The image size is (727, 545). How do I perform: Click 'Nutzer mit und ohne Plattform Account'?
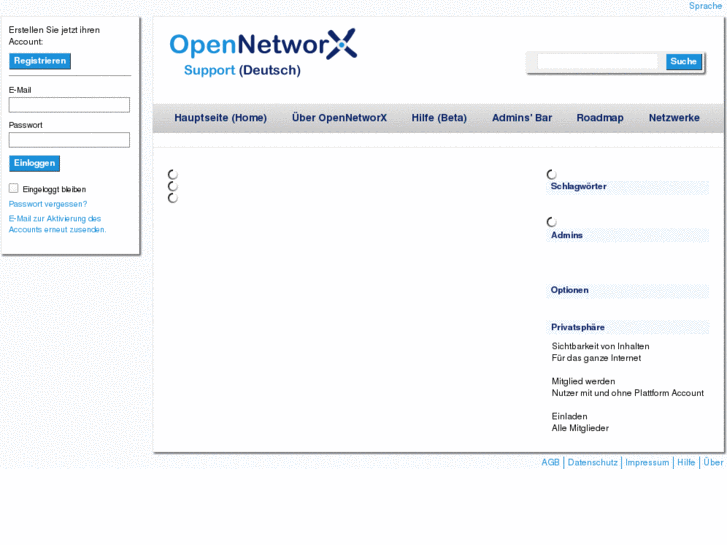click(x=627, y=393)
